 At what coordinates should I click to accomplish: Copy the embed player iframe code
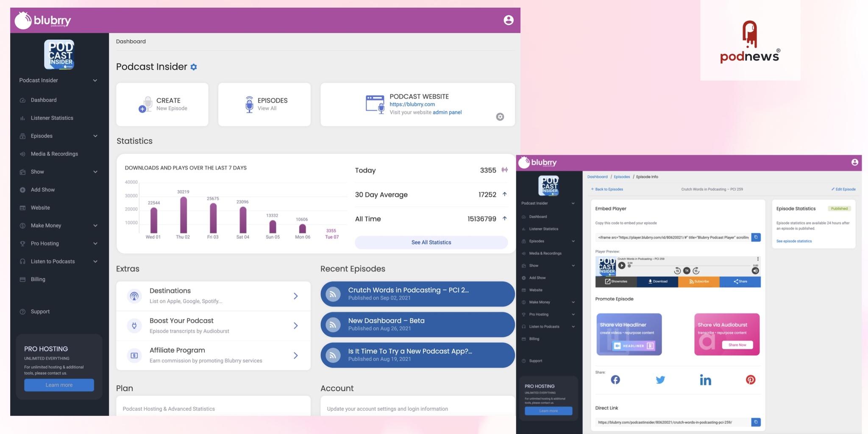[x=756, y=237]
